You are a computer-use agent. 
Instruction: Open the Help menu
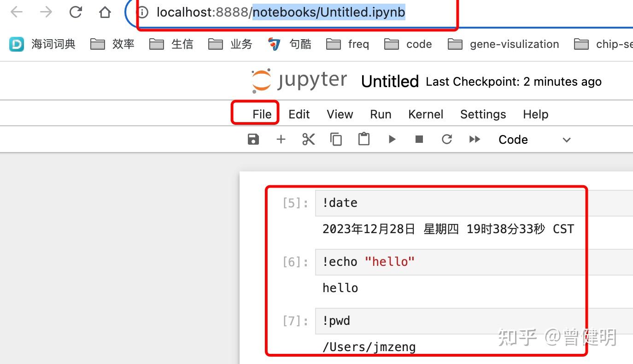tap(535, 114)
